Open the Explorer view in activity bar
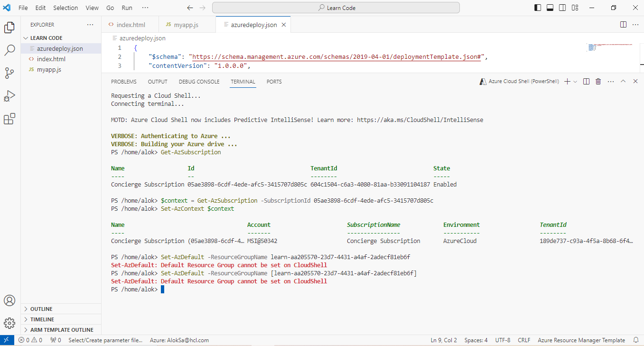Screen dimensions: 644x346 pyautogui.click(x=9, y=28)
